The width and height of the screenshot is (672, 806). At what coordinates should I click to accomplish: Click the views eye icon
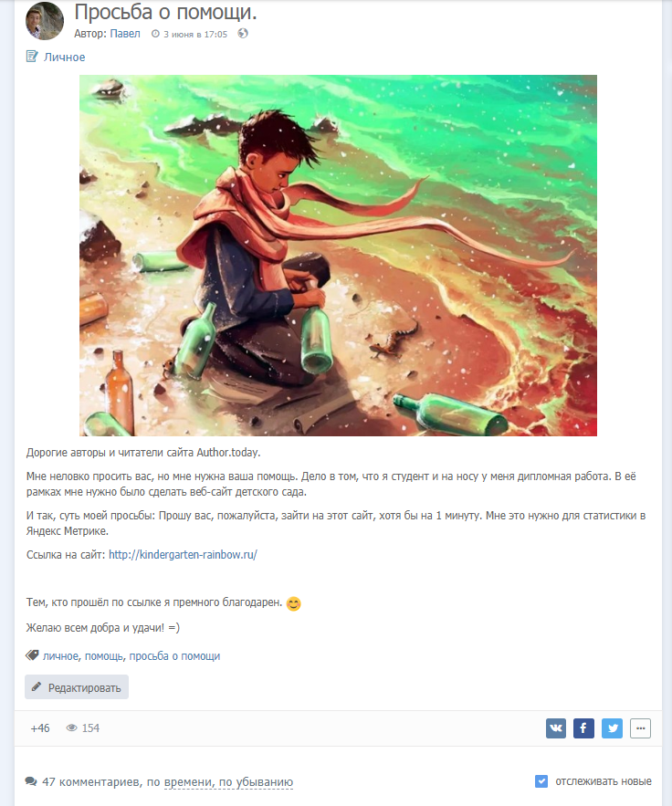(71, 727)
